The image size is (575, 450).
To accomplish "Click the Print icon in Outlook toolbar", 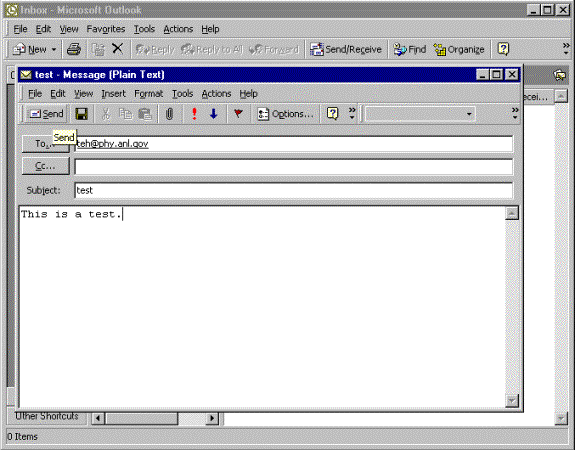I will 74,49.
